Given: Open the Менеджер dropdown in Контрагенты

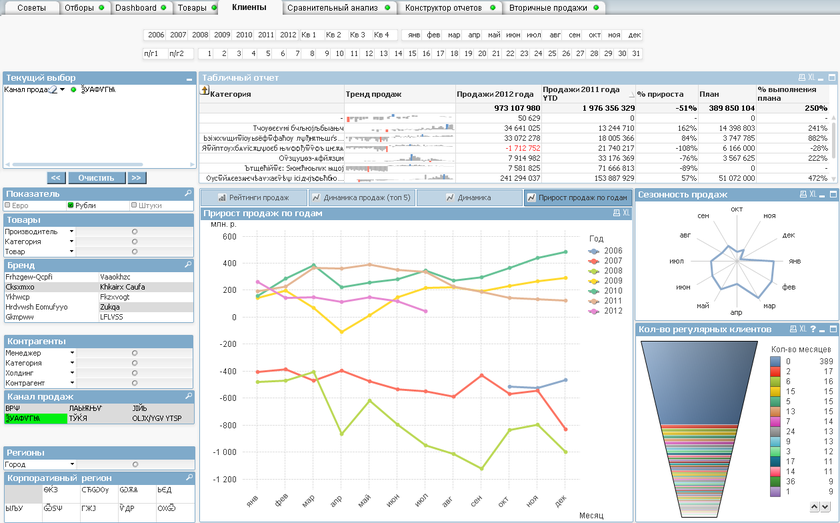Looking at the screenshot, I should coord(73,352).
